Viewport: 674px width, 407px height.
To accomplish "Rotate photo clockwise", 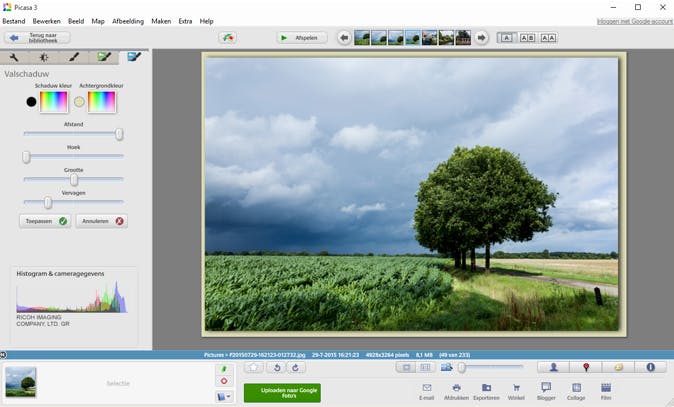I will 295,367.
